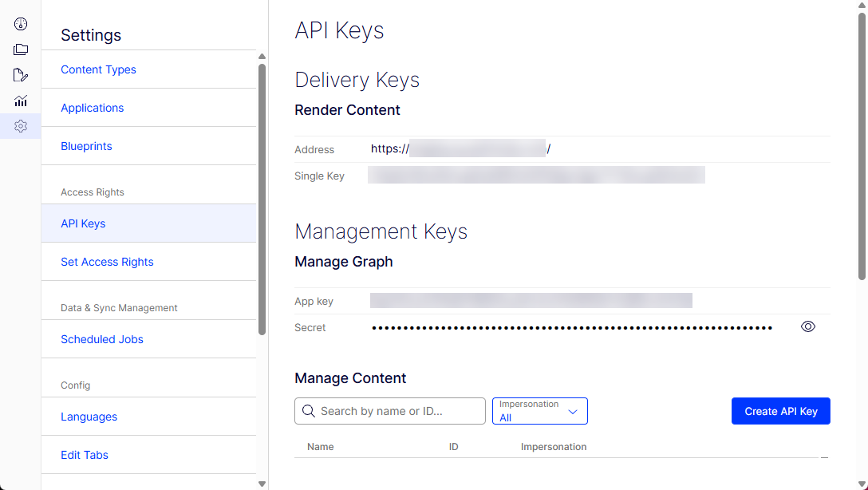Click the document edit pencil icon
868x490 pixels.
coord(21,75)
